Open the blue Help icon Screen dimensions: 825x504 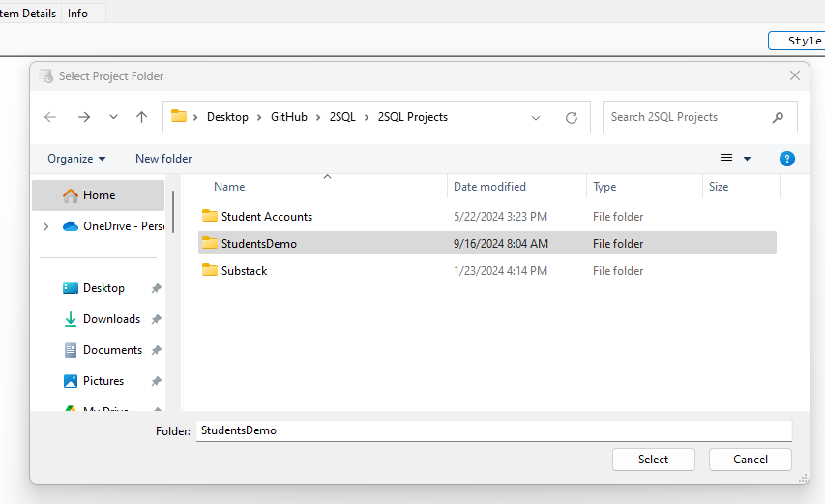tap(786, 159)
